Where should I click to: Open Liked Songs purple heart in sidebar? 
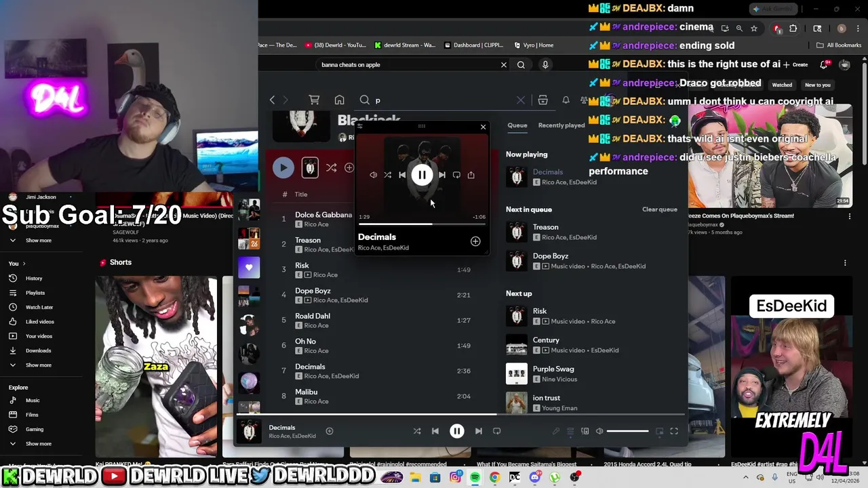coord(249,267)
